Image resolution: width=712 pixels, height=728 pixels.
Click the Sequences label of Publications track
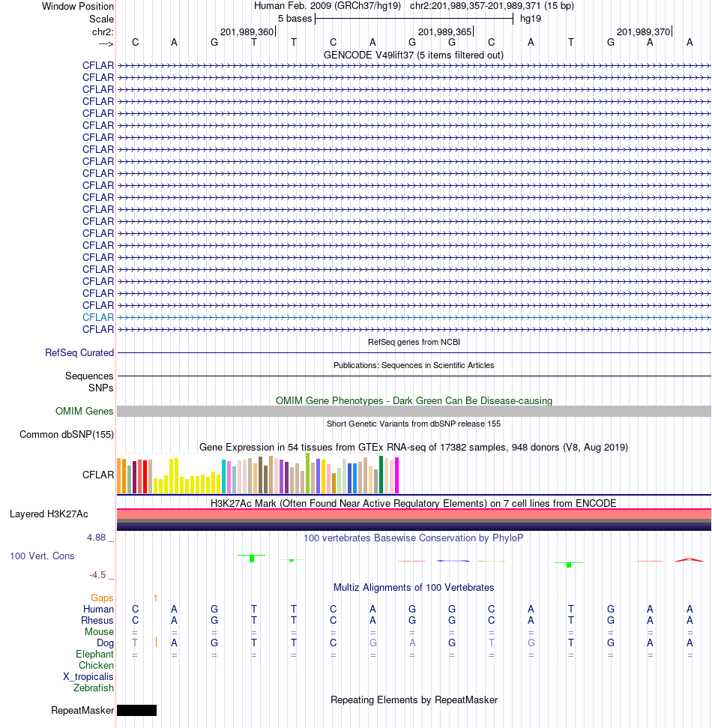click(x=89, y=376)
